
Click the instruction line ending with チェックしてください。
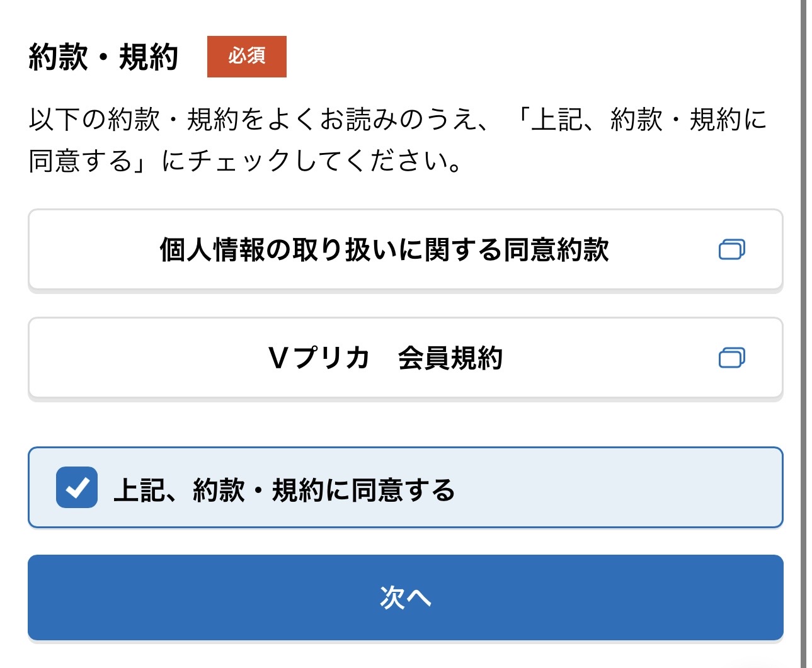pos(246,161)
